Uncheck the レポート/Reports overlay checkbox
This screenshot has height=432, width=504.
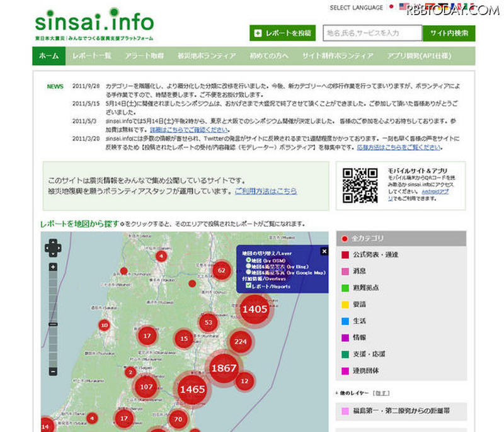249,286
